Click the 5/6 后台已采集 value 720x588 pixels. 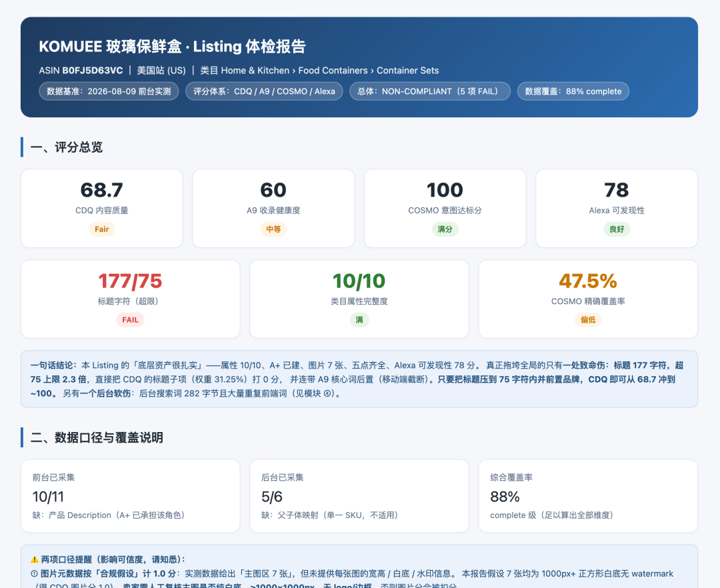(272, 497)
